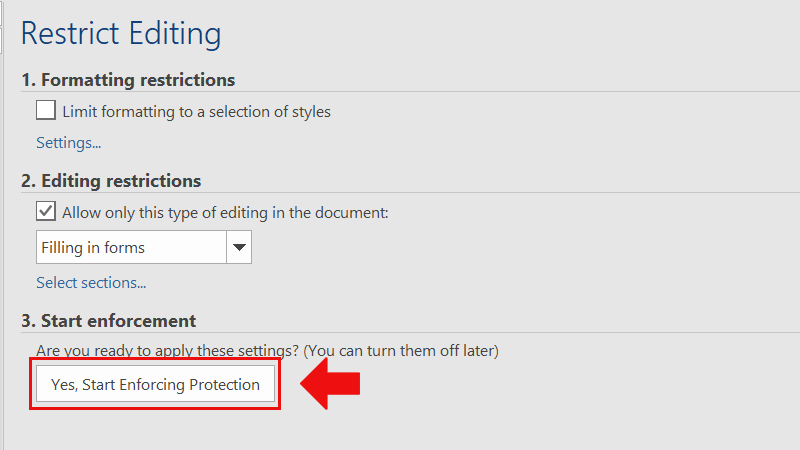Screen dimensions: 800x450
Task: Click the number 2 of Editing restrictions
Action: (27, 181)
